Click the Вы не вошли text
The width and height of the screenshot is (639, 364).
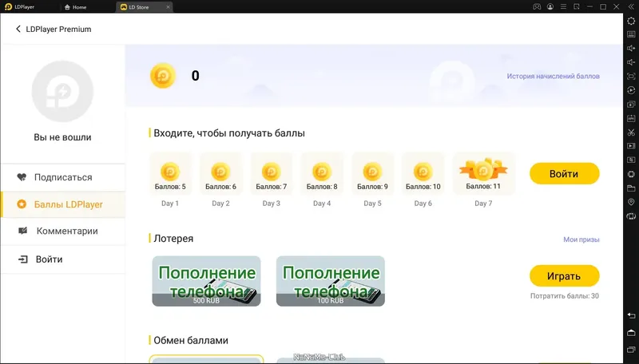(x=62, y=137)
